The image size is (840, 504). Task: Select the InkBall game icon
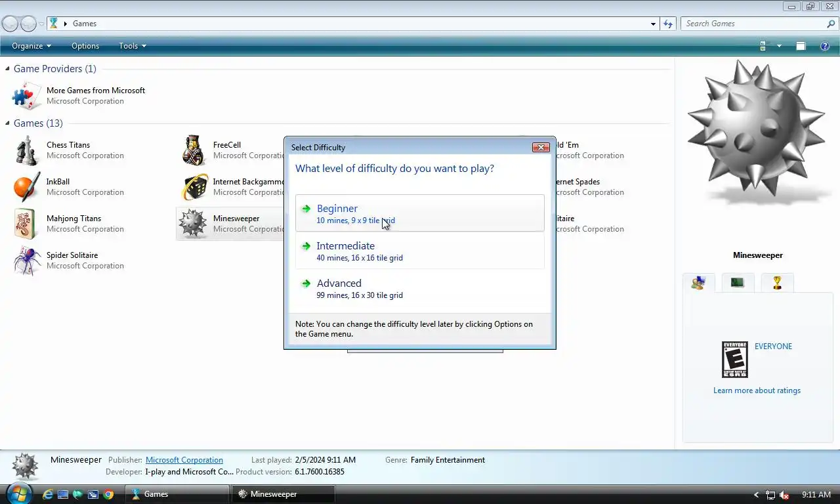[x=27, y=187]
